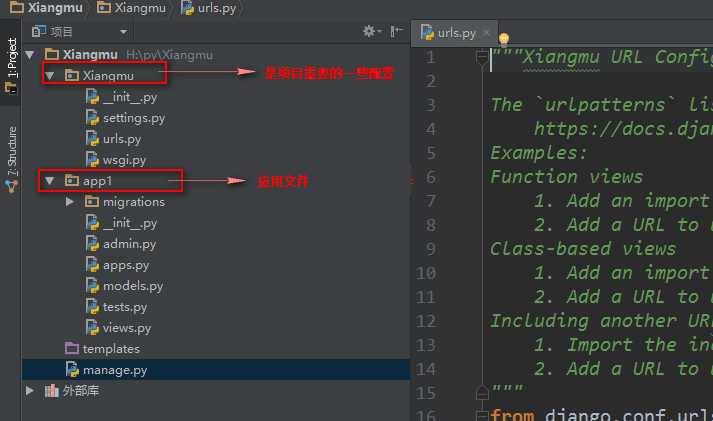Viewport: 713px width, 421px height.
Task: Select manage.py in project tree
Action: (x=216, y=369)
